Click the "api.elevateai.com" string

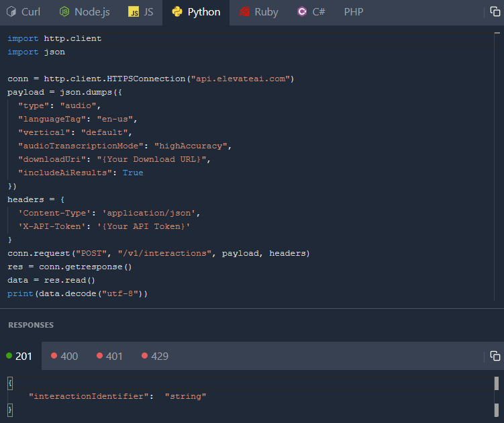tap(241, 79)
